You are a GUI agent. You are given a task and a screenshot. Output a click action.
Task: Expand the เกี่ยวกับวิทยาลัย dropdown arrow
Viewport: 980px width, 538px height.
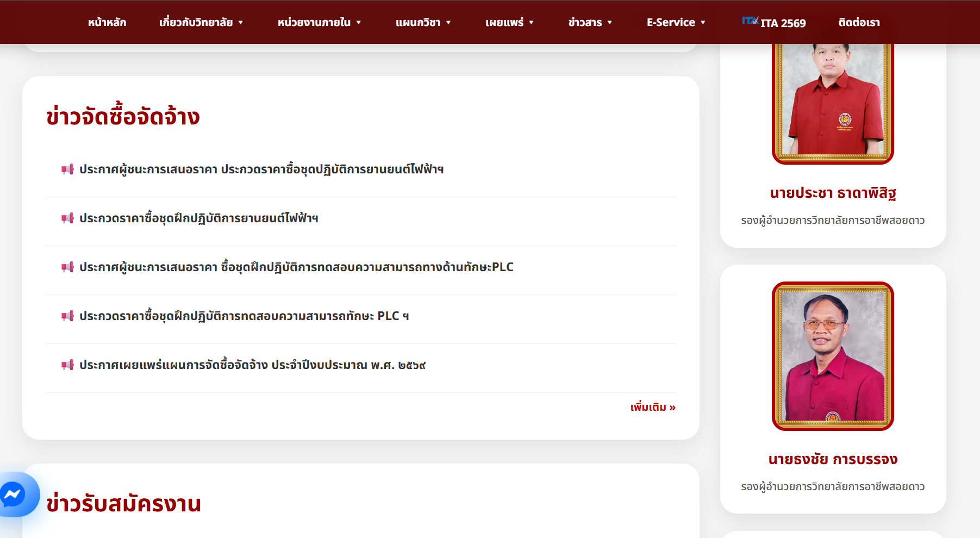[240, 23]
